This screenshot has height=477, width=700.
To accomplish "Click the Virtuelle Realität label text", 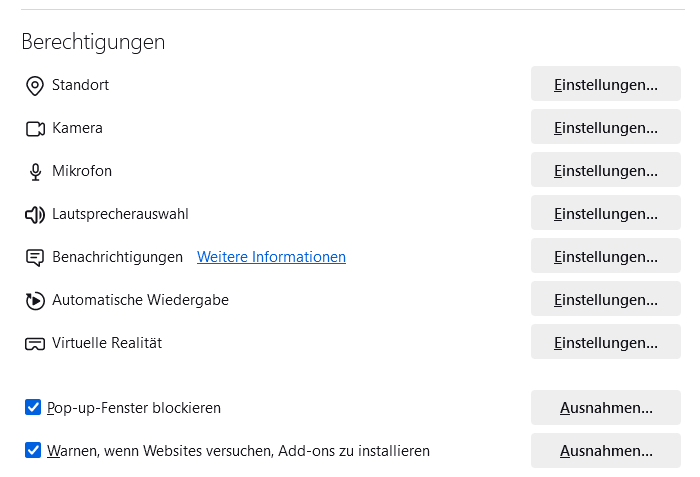I will pyautogui.click(x=107, y=343).
